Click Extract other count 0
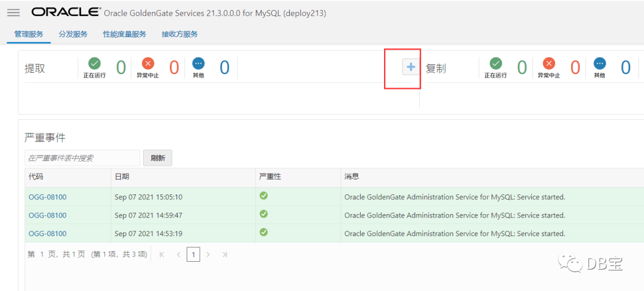Image resolution: width=644 pixels, height=291 pixels. [224, 67]
